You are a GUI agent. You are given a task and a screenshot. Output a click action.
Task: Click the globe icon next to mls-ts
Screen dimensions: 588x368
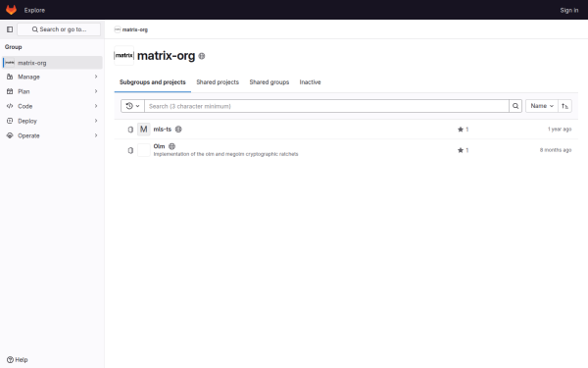pyautogui.click(x=178, y=130)
